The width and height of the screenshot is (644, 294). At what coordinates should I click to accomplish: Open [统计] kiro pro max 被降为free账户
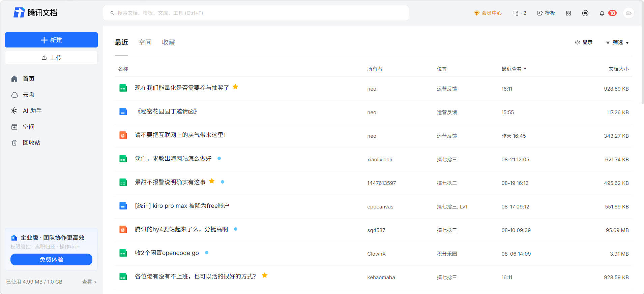click(182, 206)
